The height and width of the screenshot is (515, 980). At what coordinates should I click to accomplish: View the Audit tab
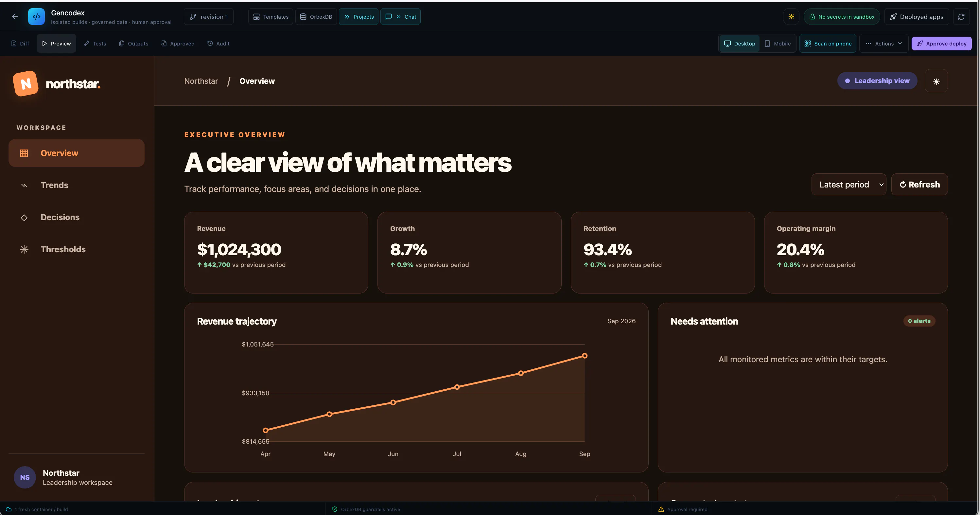click(219, 44)
